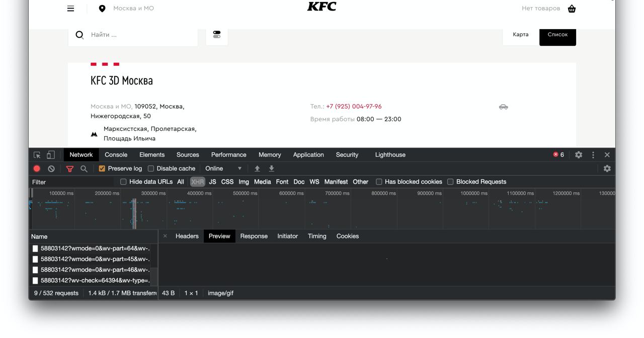644x338 pixels.
Task: Click the Список list view button
Action: 557,35
